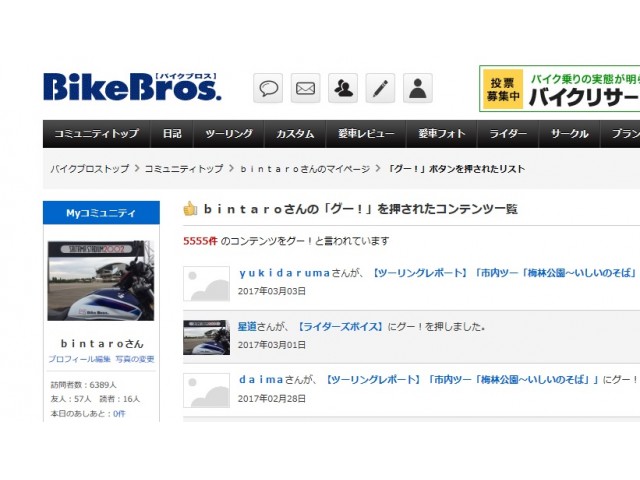
Task: Click the pencil write-post icon
Action: [x=380, y=88]
